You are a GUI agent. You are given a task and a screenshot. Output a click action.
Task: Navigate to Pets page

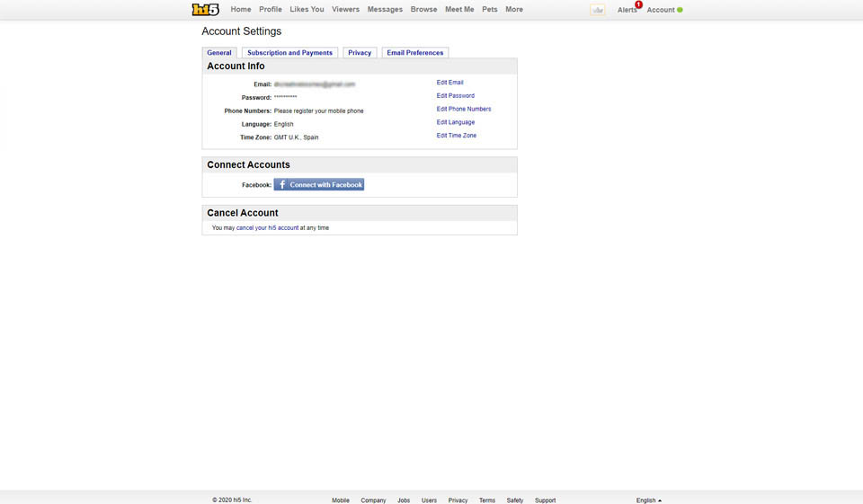tap(489, 10)
